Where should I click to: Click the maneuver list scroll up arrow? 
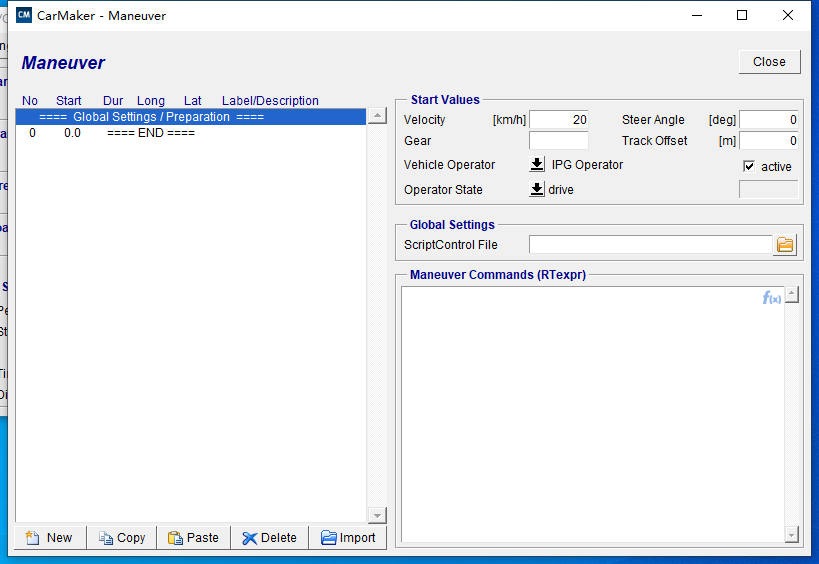pos(377,115)
